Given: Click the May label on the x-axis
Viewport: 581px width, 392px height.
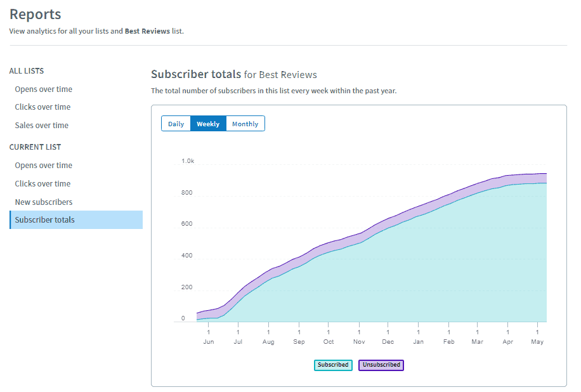Looking at the screenshot, I should [x=537, y=342].
